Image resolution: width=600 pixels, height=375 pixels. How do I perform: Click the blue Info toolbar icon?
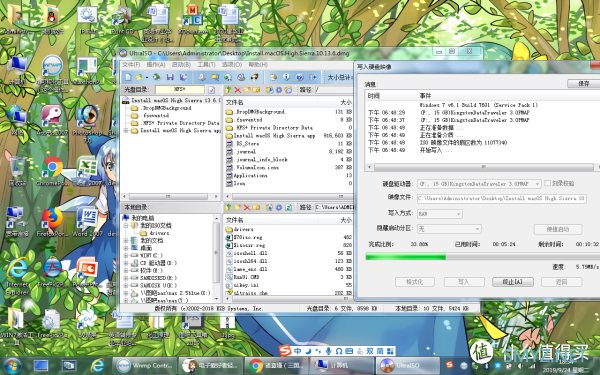point(286,77)
